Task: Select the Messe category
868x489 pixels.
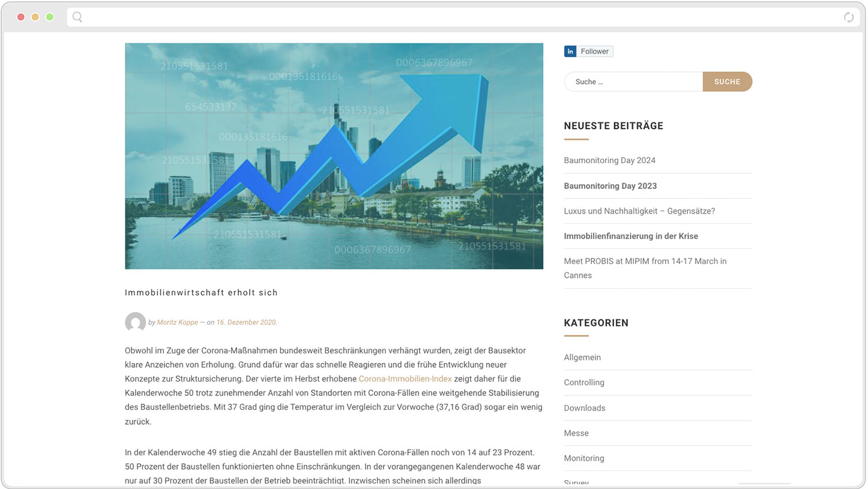Action: (576, 433)
